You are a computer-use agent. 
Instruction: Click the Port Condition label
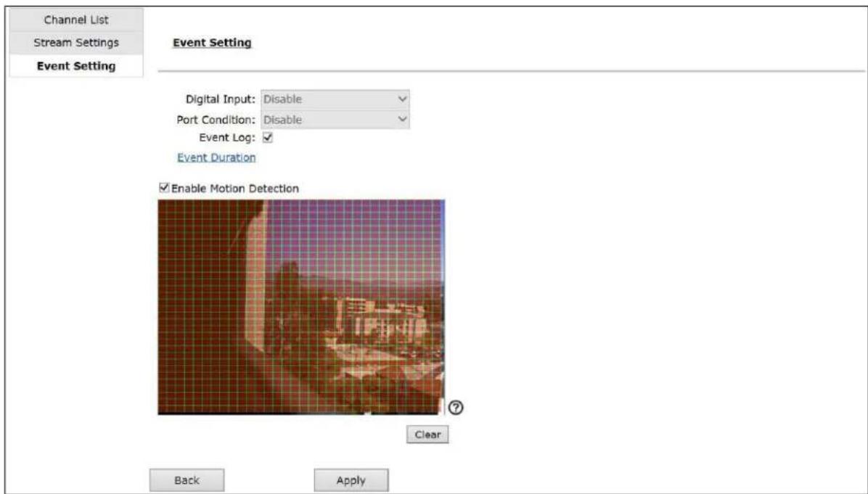[216, 120]
